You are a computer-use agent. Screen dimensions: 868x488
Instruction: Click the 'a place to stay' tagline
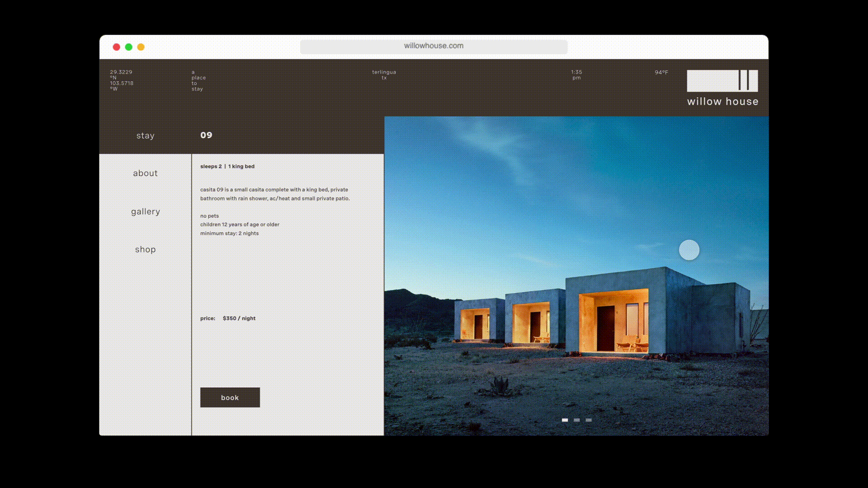pyautogui.click(x=198, y=80)
